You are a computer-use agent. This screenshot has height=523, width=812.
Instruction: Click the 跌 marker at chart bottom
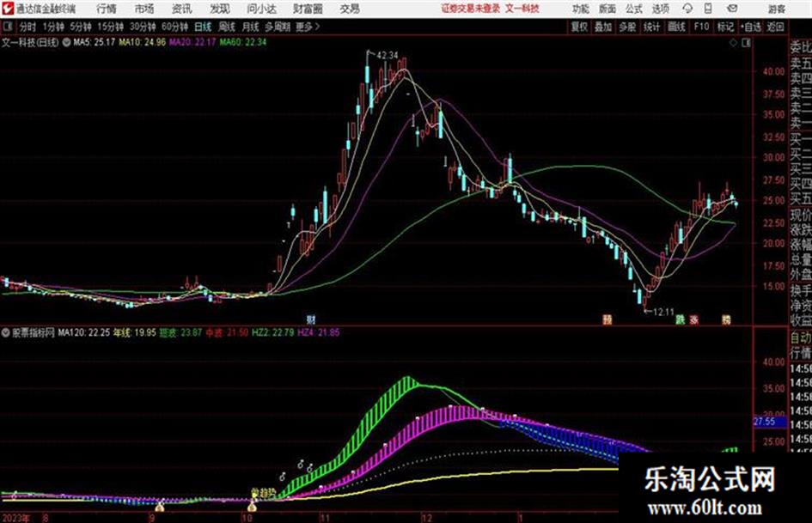click(x=680, y=319)
